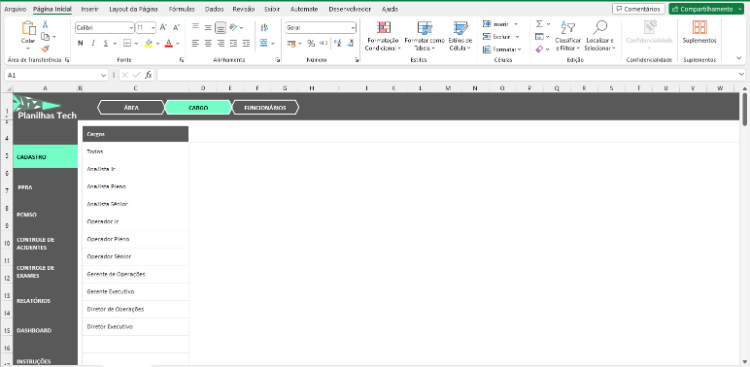Align text to the middle vertically
This screenshot has width=750, height=367.
pyautogui.click(x=208, y=28)
